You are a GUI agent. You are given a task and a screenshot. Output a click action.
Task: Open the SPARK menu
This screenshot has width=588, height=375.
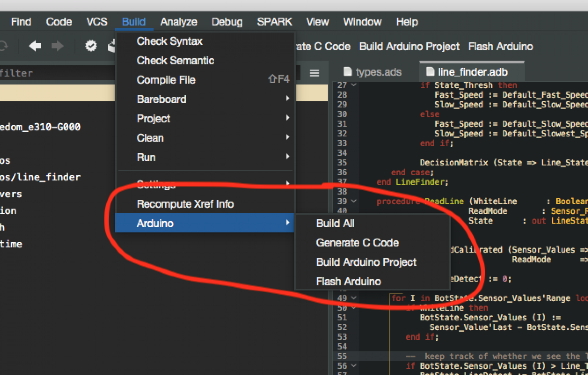point(274,22)
